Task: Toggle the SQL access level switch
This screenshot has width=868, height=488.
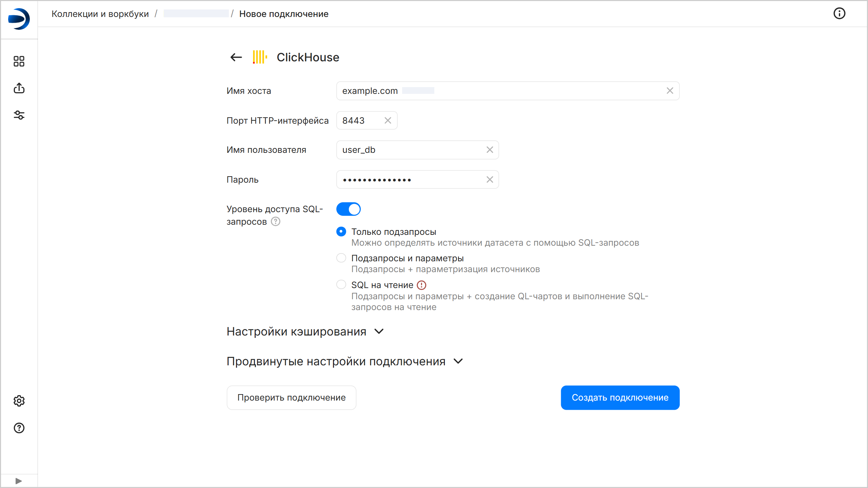Action: 348,209
